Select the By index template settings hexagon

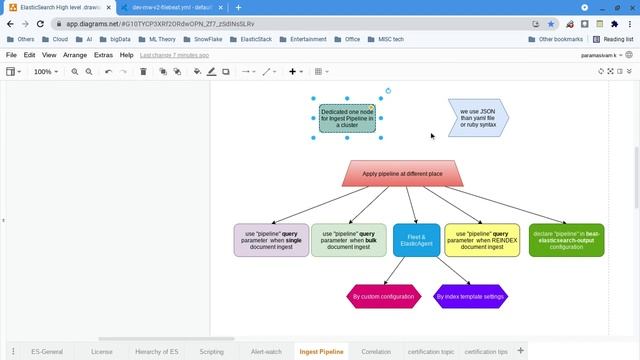(470, 296)
